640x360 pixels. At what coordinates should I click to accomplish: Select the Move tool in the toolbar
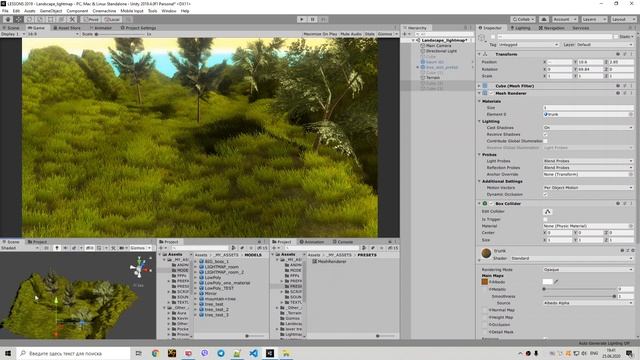point(19,19)
